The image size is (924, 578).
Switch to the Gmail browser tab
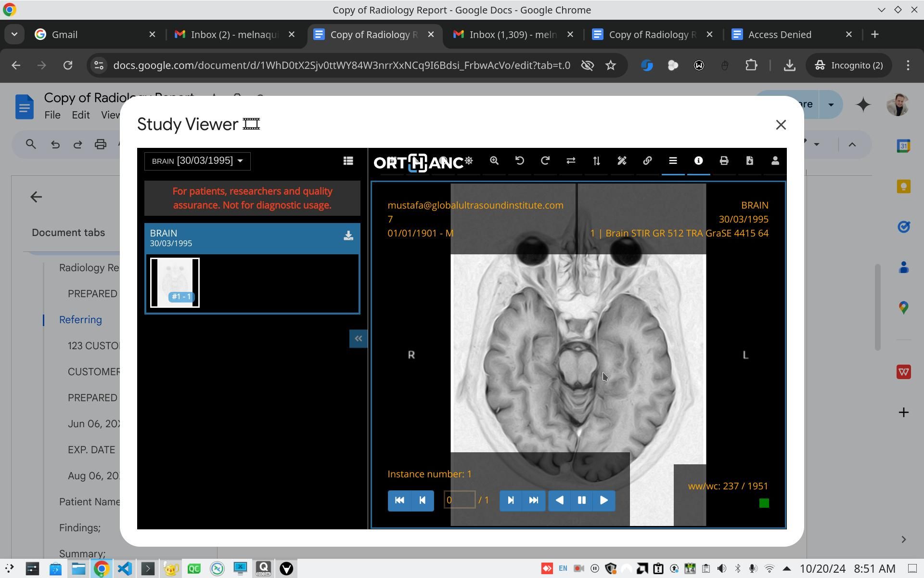point(96,35)
